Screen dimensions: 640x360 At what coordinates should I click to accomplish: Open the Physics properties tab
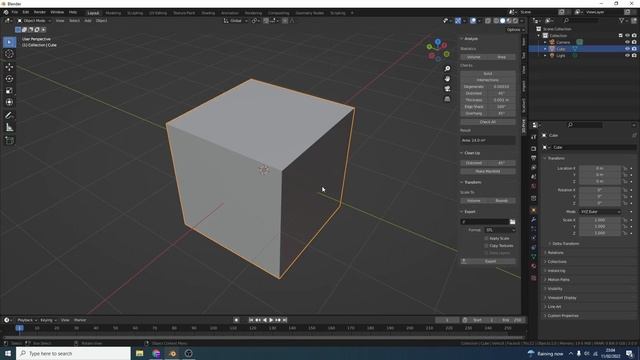[x=533, y=238]
